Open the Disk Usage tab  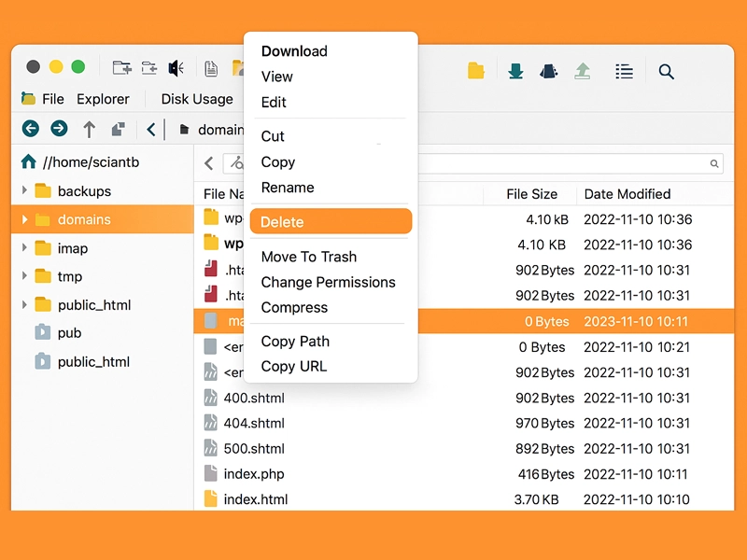point(197,99)
